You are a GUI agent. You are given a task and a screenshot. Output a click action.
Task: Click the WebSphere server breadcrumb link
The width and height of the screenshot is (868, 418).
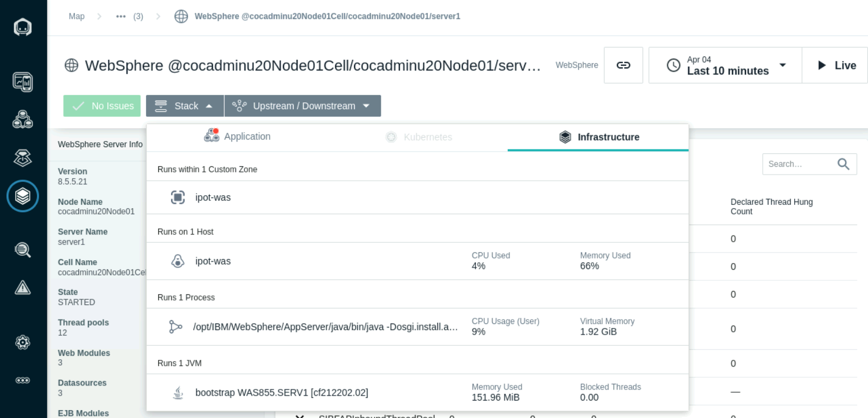click(x=327, y=16)
